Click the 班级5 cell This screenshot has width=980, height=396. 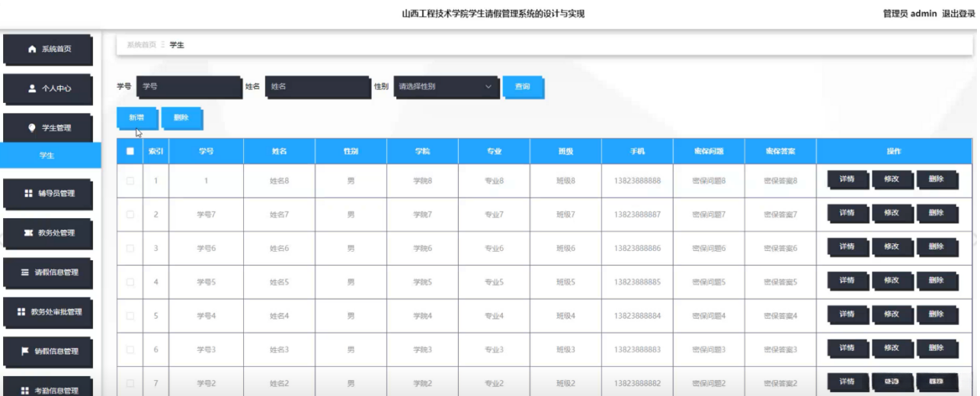565,282
